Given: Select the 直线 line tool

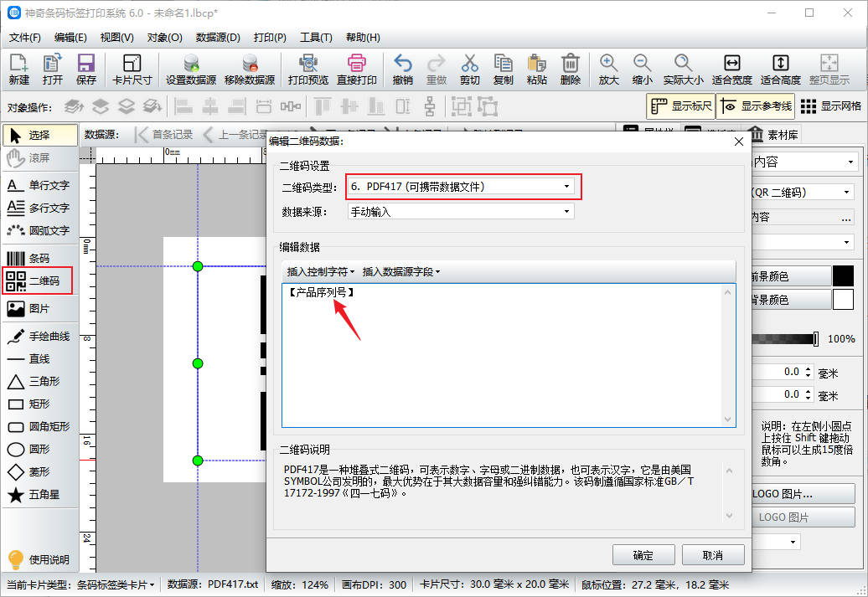Looking at the screenshot, I should 39,359.
